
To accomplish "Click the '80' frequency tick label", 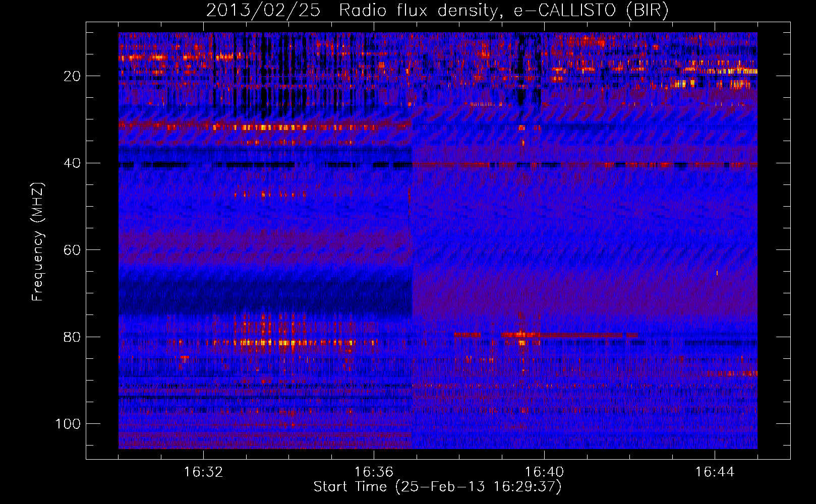I will [73, 337].
